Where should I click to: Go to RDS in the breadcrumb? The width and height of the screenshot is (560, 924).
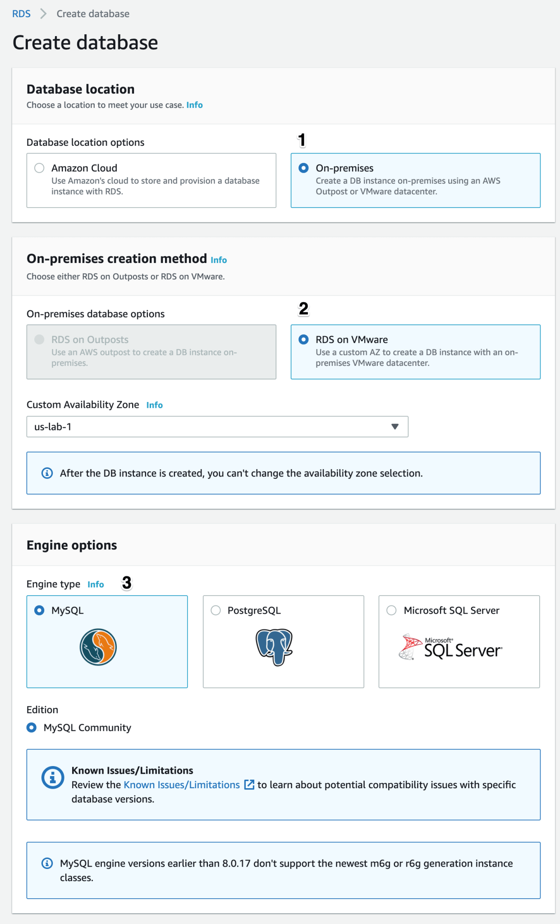(21, 14)
